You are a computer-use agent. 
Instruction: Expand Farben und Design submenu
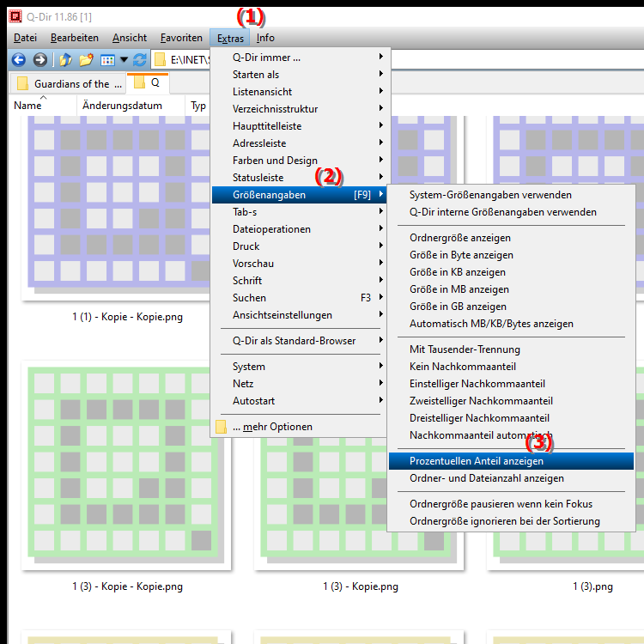[299, 161]
